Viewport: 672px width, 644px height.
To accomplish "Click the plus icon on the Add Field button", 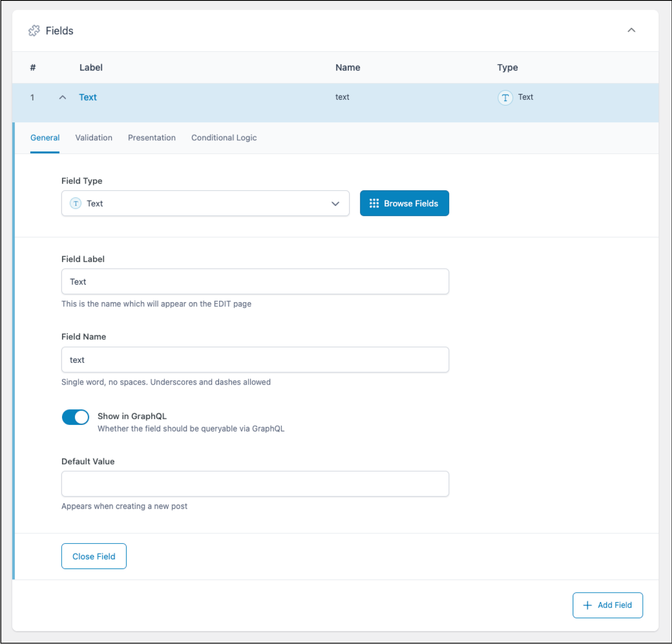I will coord(587,605).
